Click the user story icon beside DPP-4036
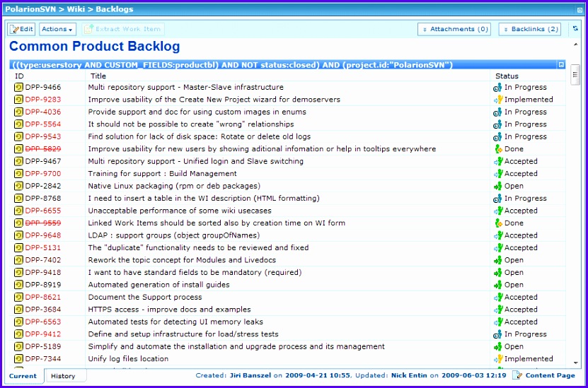Viewport: 588px width, 388px height. [x=18, y=112]
